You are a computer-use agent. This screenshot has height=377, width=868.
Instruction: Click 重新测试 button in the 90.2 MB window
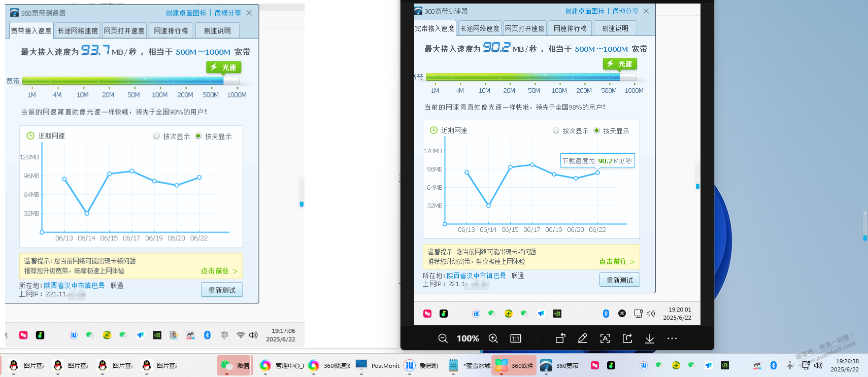(620, 280)
